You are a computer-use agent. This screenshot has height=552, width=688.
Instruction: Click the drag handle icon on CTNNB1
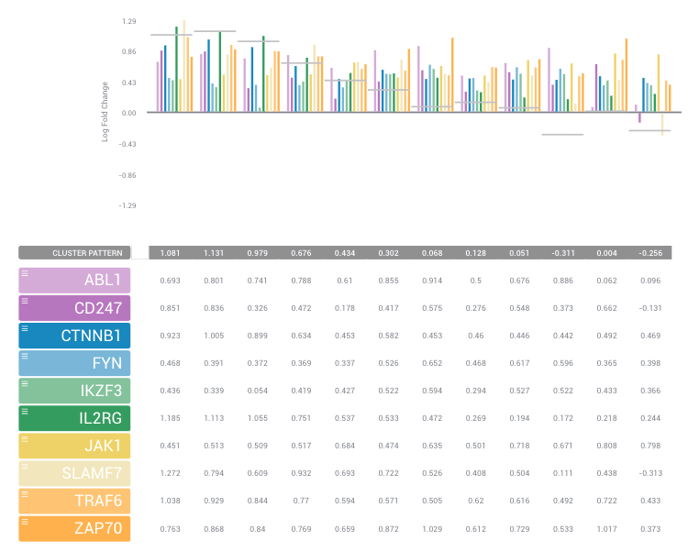pyautogui.click(x=25, y=329)
